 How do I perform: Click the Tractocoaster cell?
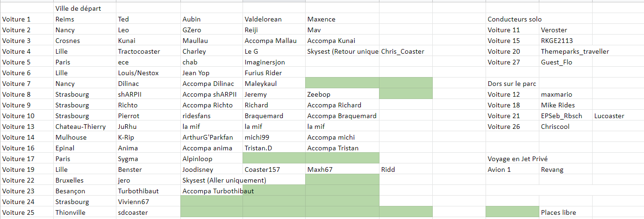[139, 51]
